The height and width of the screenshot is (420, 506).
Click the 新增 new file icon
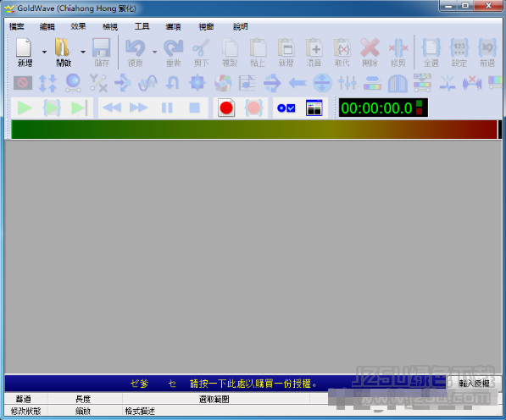tap(24, 47)
